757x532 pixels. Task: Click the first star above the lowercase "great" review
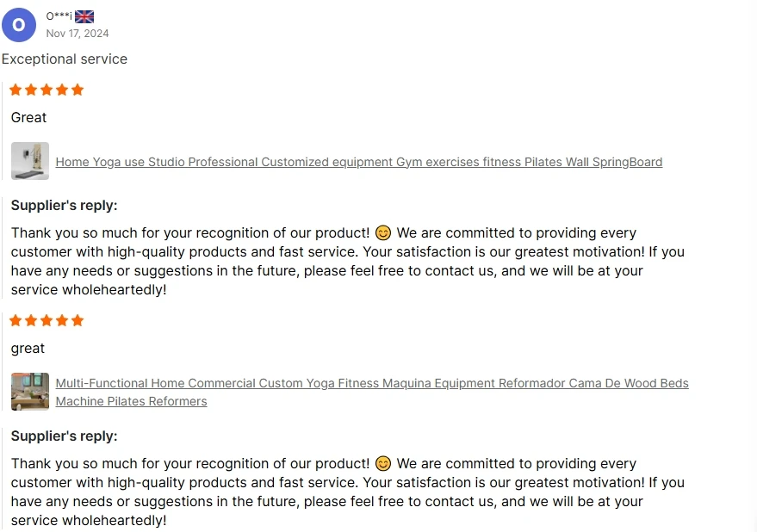16,320
